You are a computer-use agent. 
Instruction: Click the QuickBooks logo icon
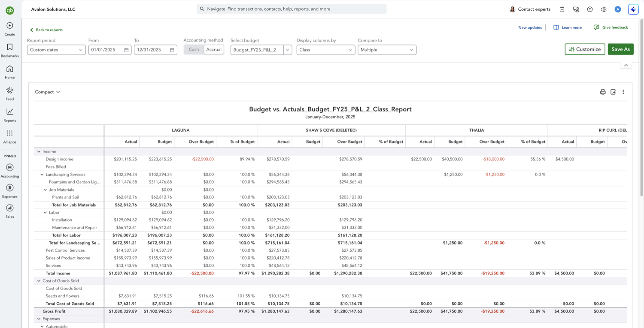[x=10, y=11]
